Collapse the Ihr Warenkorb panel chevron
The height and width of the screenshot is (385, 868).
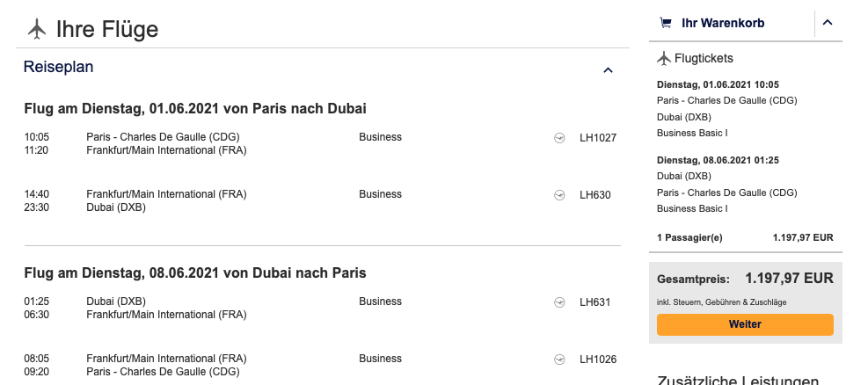pyautogui.click(x=828, y=23)
